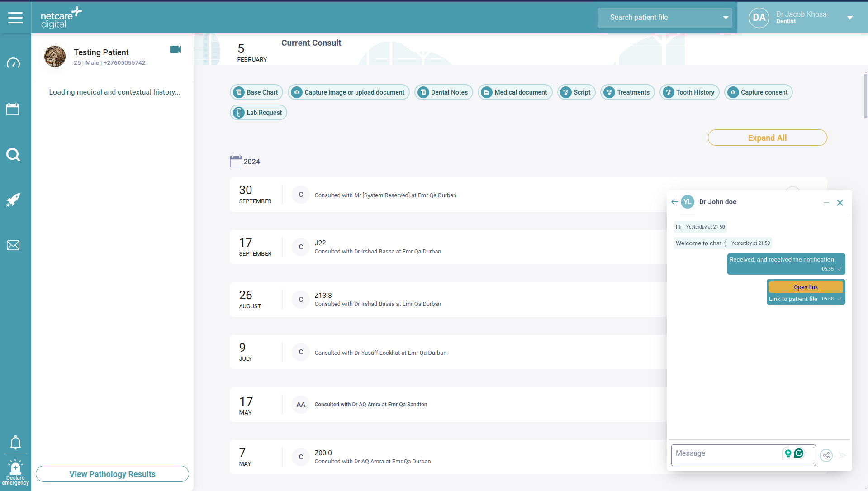This screenshot has width=868, height=491.
Task: Open the calendar icon in sidebar
Action: coord(13,109)
